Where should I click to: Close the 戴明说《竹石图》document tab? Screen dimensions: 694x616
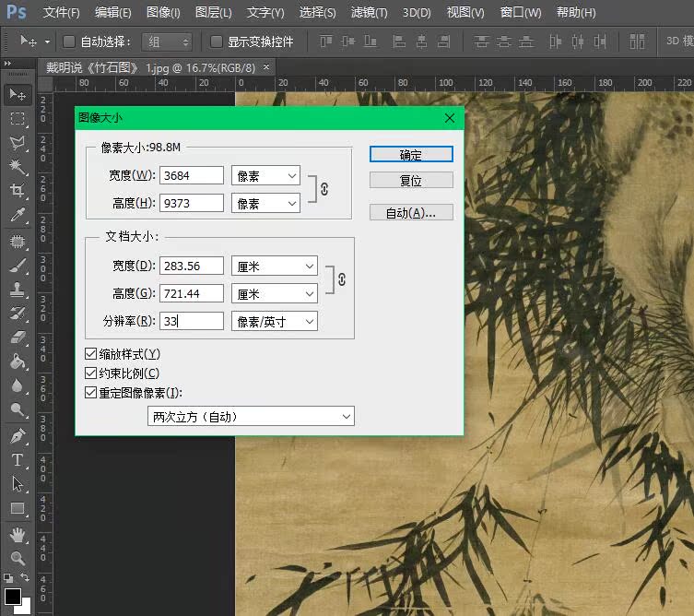pos(266,67)
